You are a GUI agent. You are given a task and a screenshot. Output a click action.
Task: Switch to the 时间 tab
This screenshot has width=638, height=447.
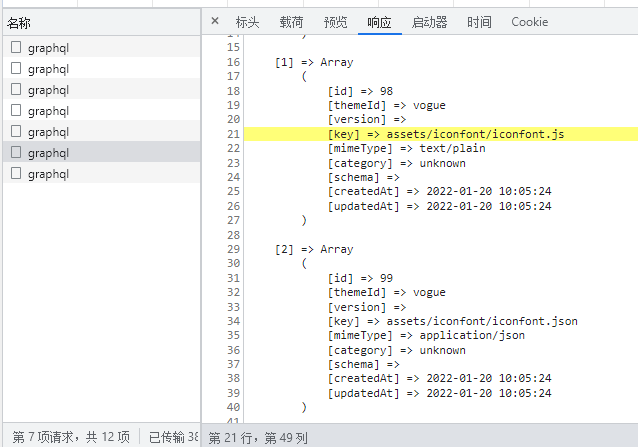tap(479, 22)
